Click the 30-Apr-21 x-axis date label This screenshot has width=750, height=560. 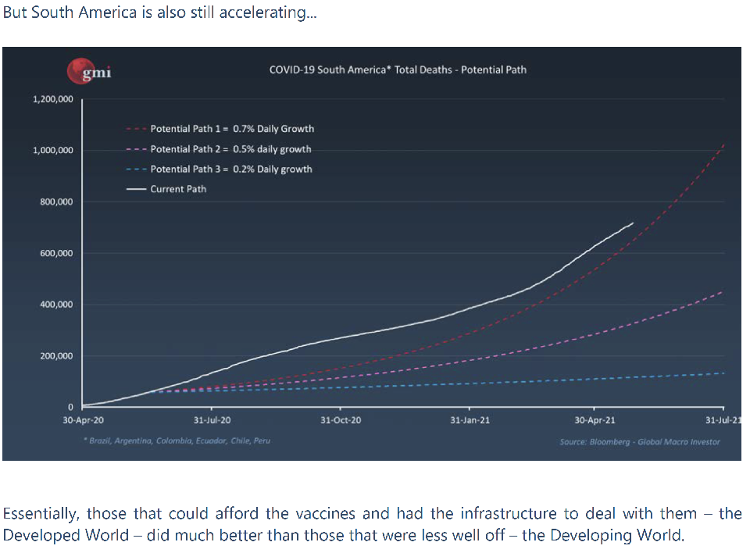pyautogui.click(x=594, y=420)
